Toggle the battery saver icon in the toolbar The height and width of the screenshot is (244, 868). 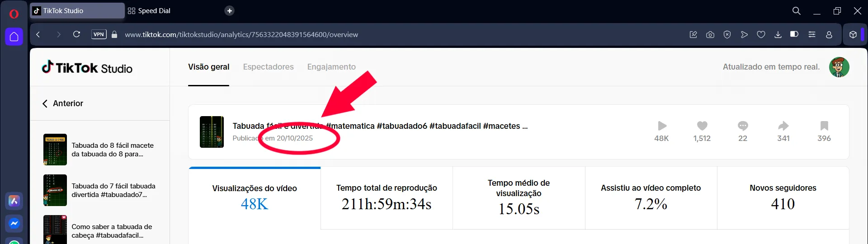(794, 34)
